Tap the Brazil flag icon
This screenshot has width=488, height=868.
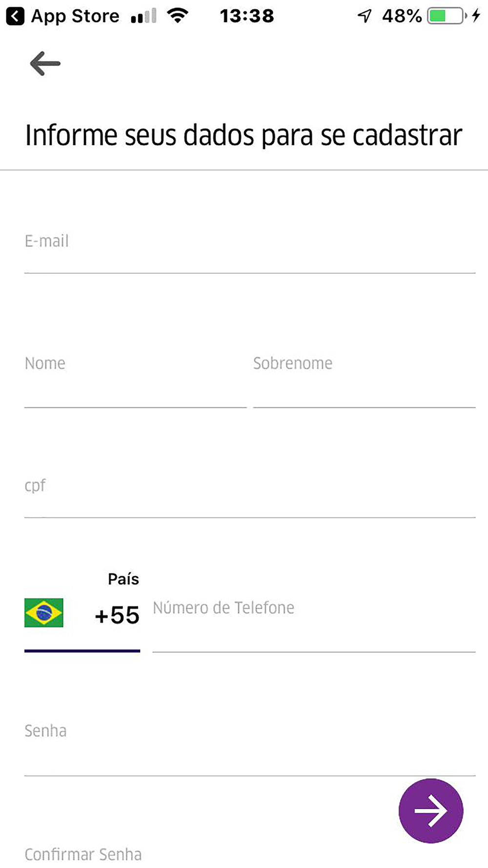click(x=44, y=613)
